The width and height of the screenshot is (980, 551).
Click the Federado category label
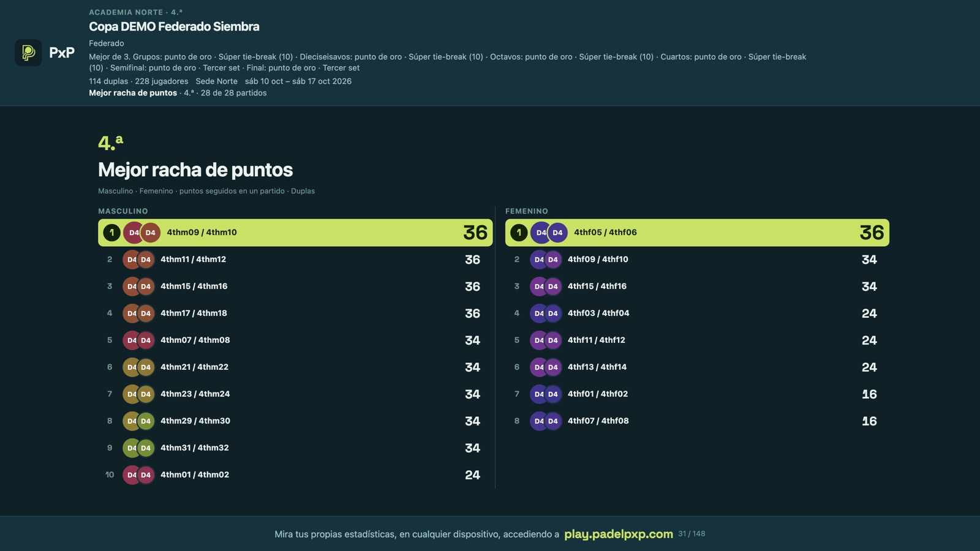[107, 43]
